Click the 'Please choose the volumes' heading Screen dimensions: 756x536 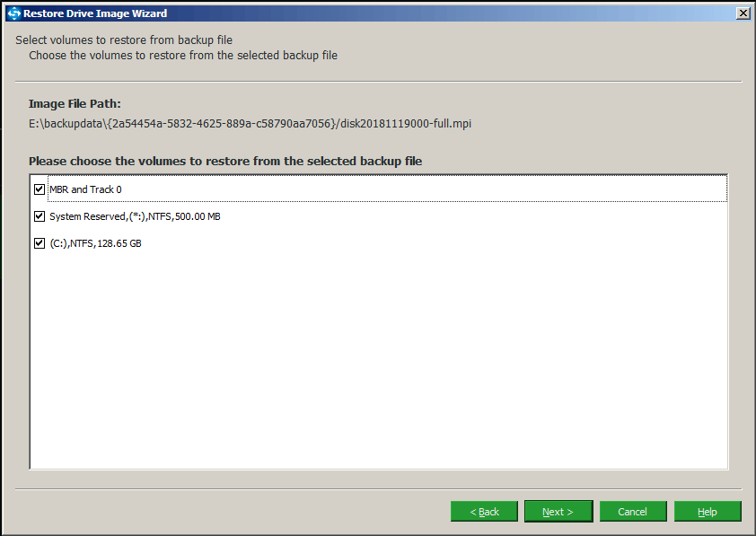point(224,161)
